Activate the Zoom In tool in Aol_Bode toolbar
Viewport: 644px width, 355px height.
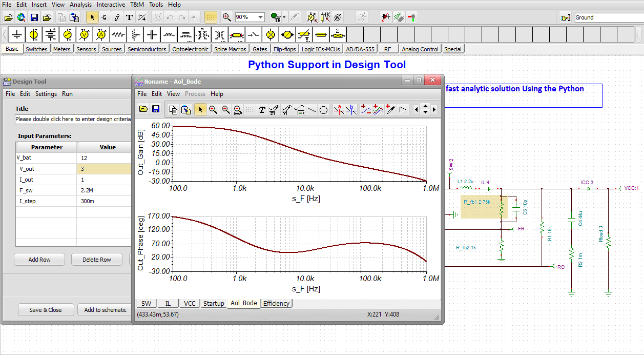(213, 109)
